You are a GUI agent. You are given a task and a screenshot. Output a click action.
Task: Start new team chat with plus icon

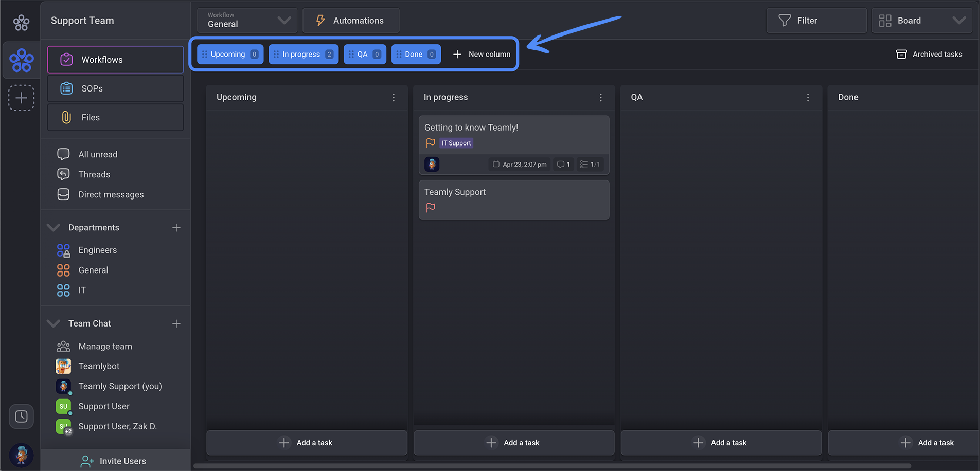[x=176, y=323]
